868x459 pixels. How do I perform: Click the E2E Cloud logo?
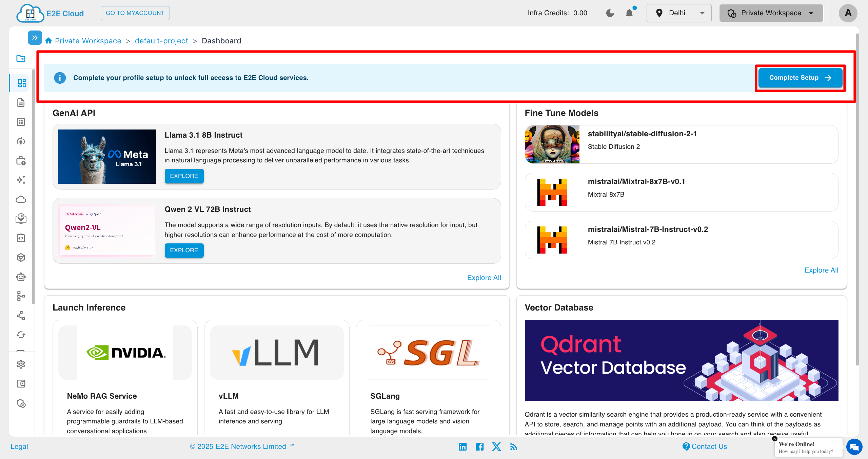50,13
